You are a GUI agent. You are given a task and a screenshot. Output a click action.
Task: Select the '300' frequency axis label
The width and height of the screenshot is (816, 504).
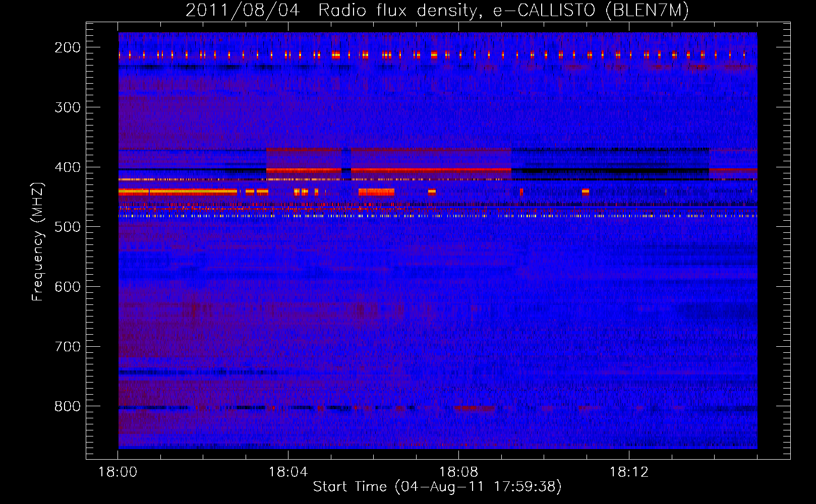pos(68,107)
